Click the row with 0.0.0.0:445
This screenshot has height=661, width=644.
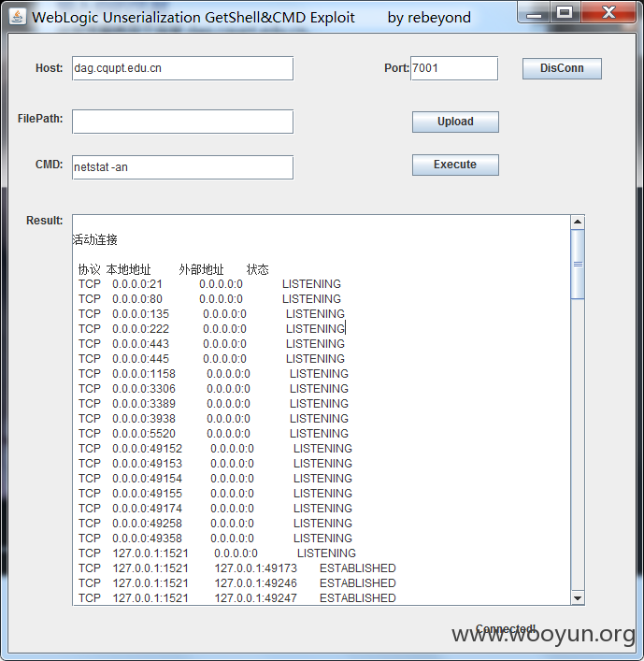pyautogui.click(x=211, y=359)
